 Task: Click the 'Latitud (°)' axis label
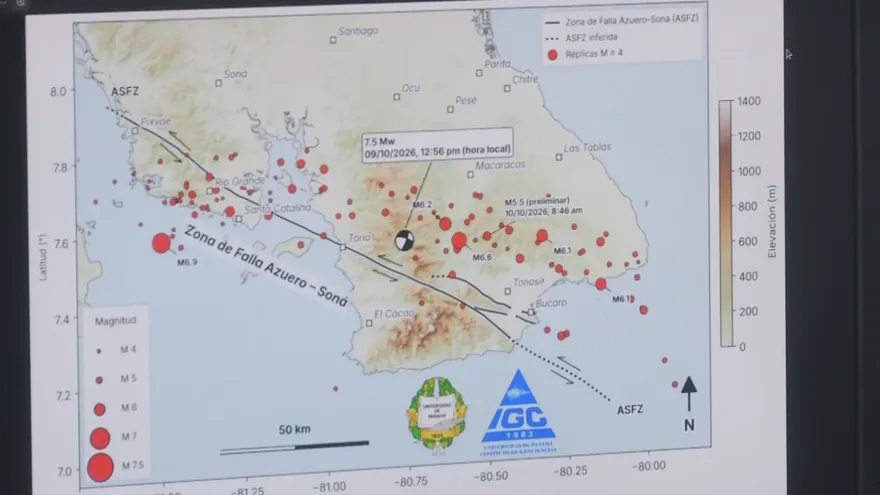tap(43, 258)
